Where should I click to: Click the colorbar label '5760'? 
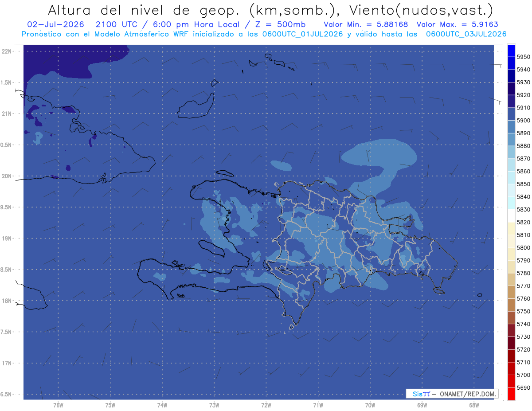523,298
